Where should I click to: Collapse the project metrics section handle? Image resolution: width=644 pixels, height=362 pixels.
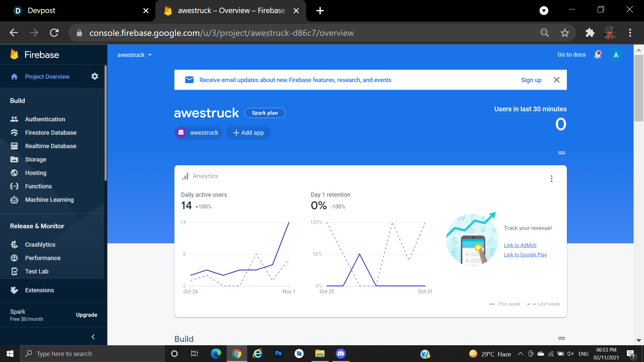point(561,153)
